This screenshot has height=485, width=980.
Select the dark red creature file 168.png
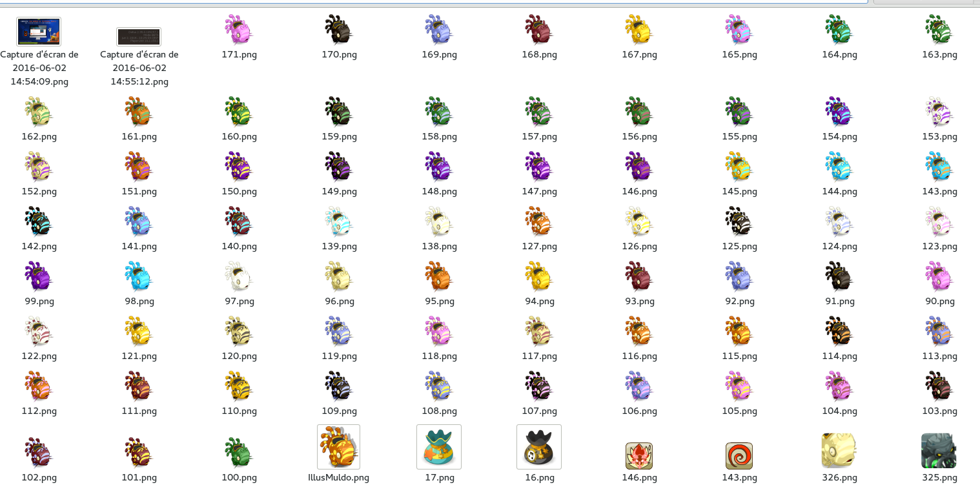coord(539,30)
